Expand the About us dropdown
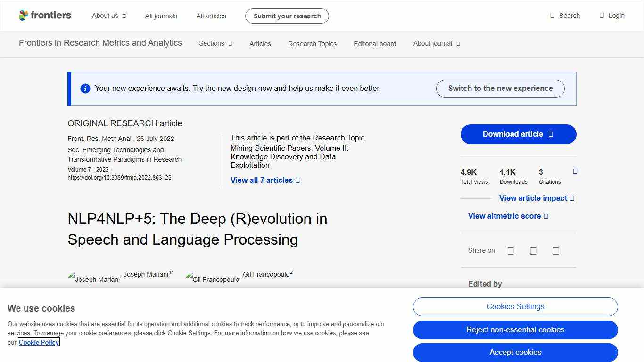The height and width of the screenshot is (362, 644). [109, 15]
